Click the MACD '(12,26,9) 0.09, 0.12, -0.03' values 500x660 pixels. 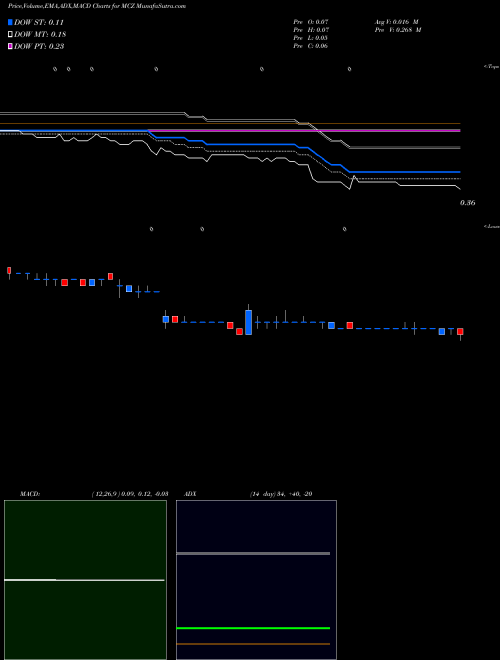[130, 494]
